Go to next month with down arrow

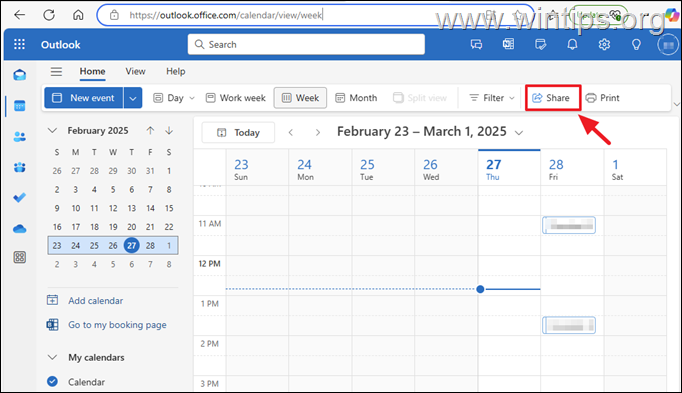click(x=169, y=130)
